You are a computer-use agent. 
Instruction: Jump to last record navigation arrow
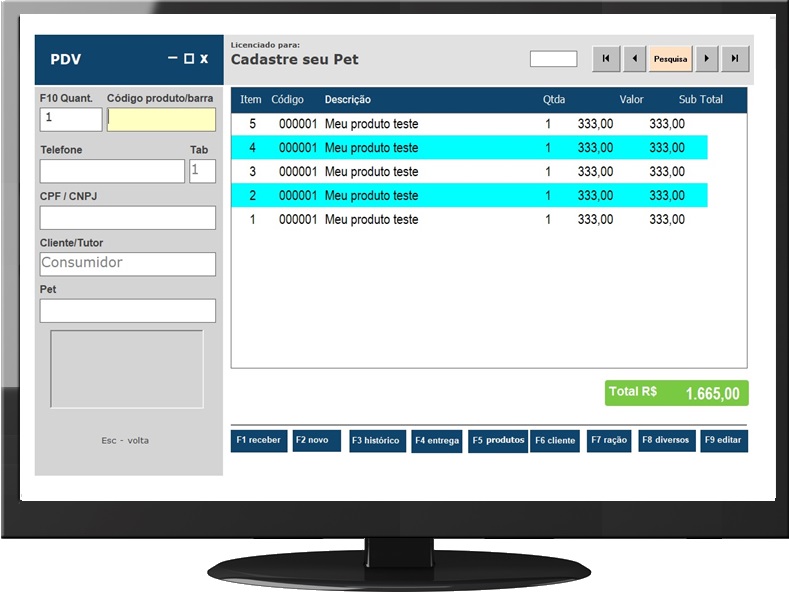[735, 59]
